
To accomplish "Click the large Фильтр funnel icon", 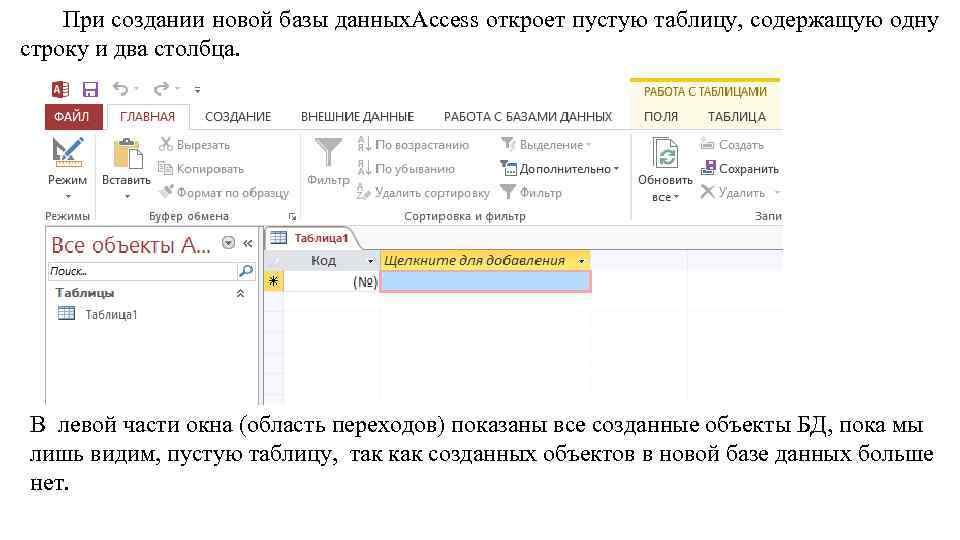I will coord(328,153).
